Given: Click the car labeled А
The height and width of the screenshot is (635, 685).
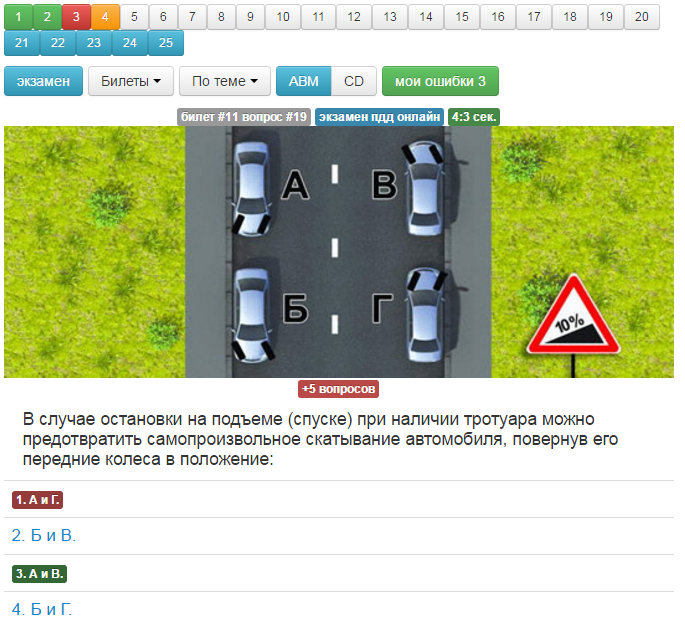Looking at the screenshot, I should point(252,189).
